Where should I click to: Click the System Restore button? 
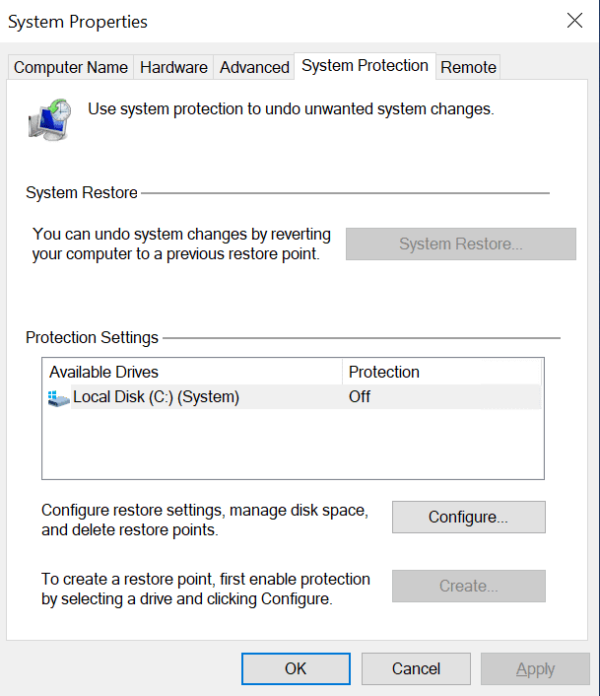point(460,244)
